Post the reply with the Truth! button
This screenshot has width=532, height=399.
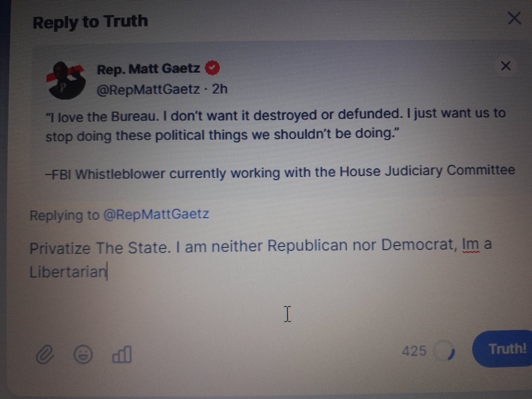(x=503, y=349)
